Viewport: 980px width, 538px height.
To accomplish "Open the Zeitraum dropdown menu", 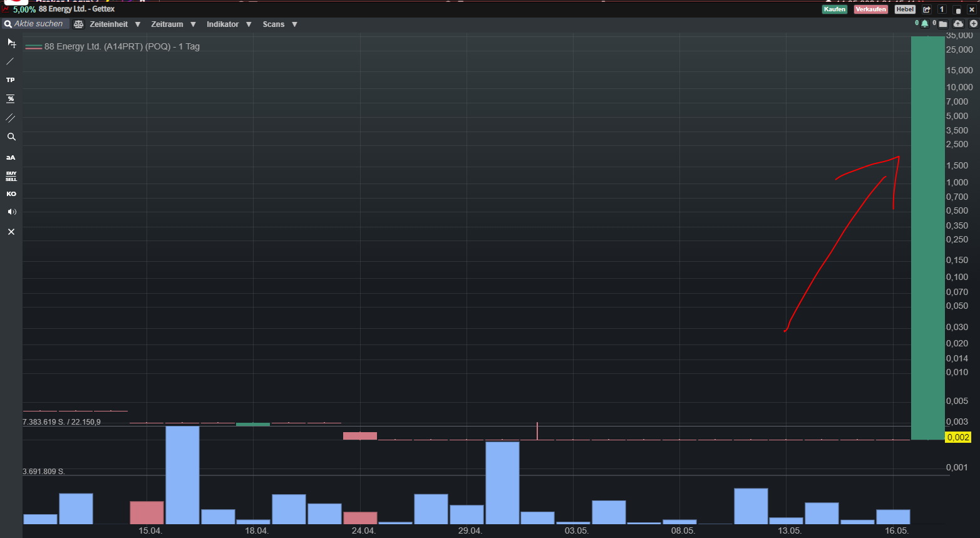I will [173, 24].
